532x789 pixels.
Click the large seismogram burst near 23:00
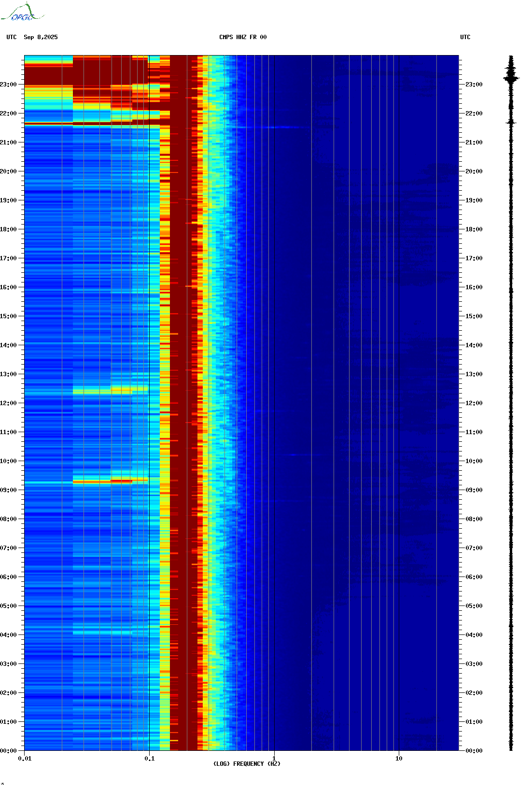[x=511, y=77]
